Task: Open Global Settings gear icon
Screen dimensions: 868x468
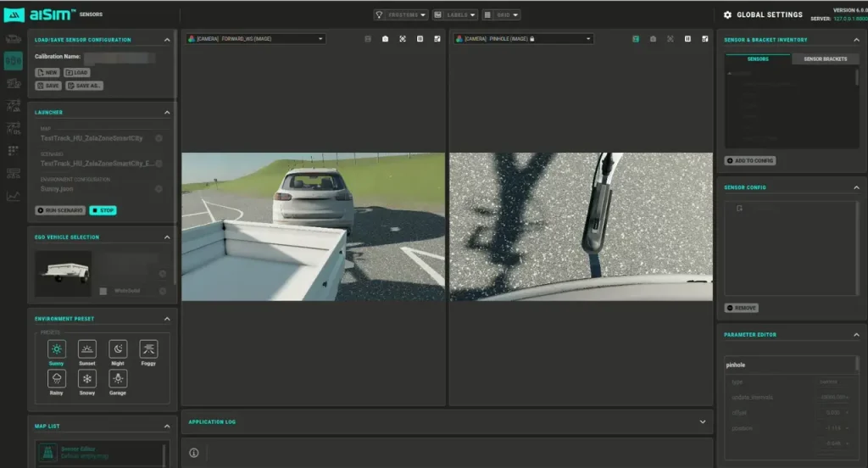Action: (x=727, y=15)
